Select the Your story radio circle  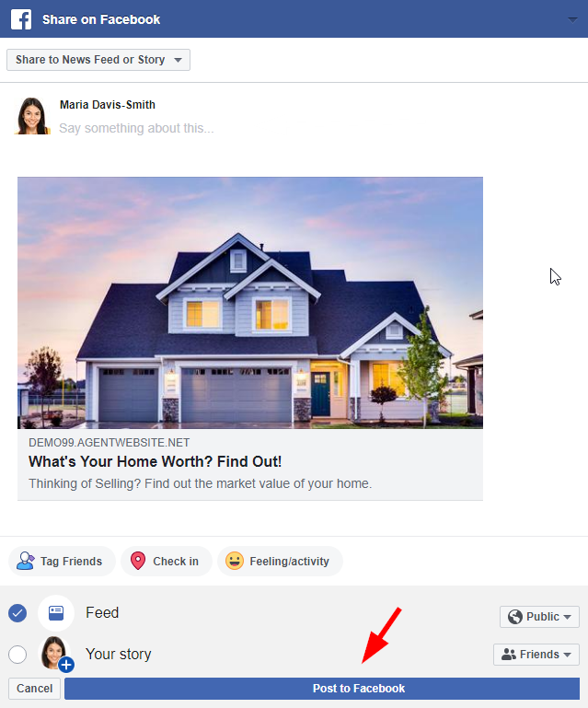(17, 655)
